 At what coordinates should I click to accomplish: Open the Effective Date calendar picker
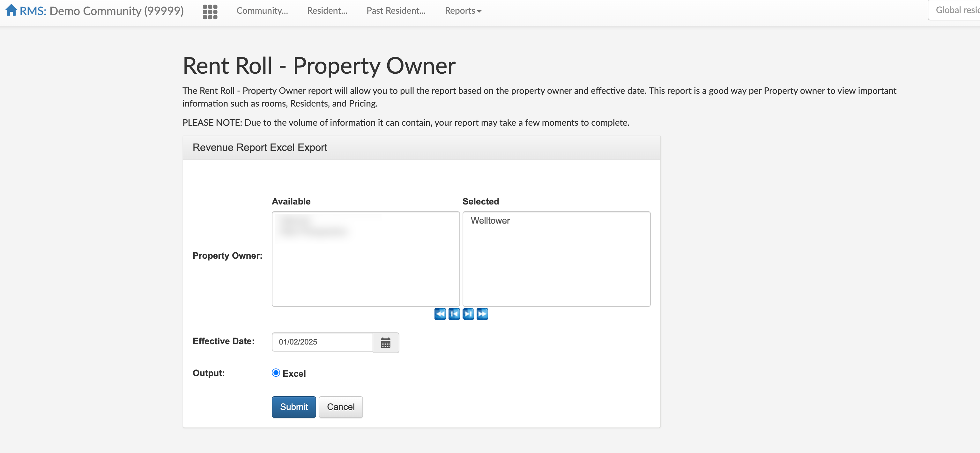click(x=385, y=342)
